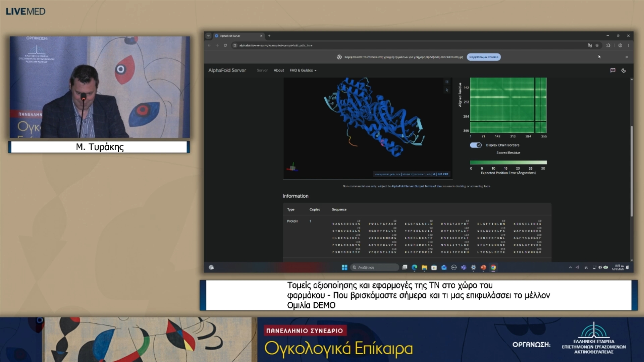Open a new browser tab

(269, 36)
